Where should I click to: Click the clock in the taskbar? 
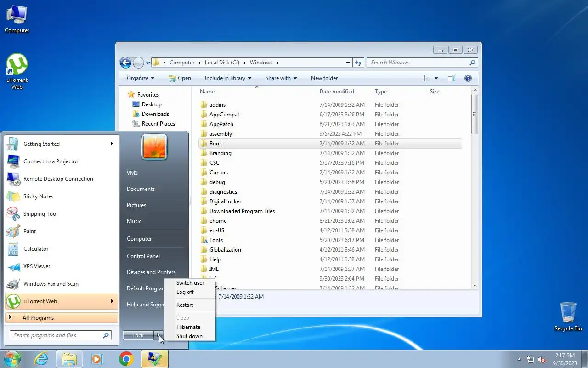(x=565, y=359)
